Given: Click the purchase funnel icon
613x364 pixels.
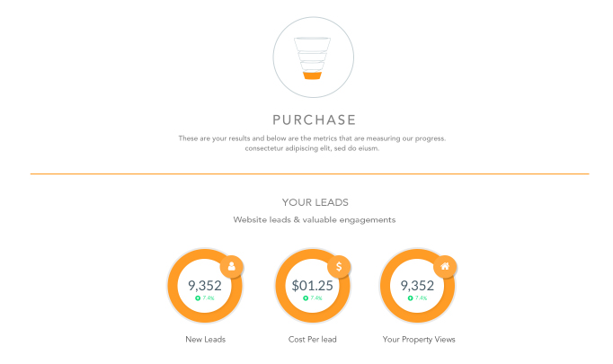Looking at the screenshot, I should pos(314,56).
